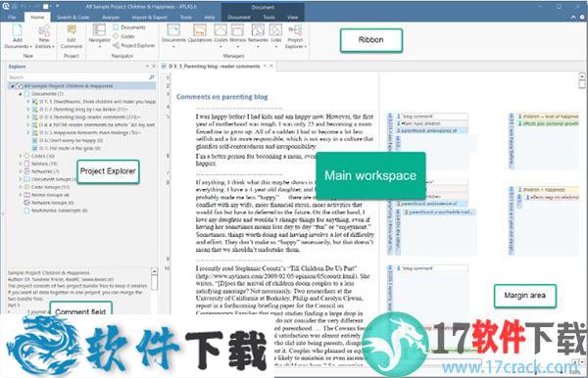Expand the Memos tree node
Image resolution: width=588 pixels, height=378 pixels.
coord(21,164)
